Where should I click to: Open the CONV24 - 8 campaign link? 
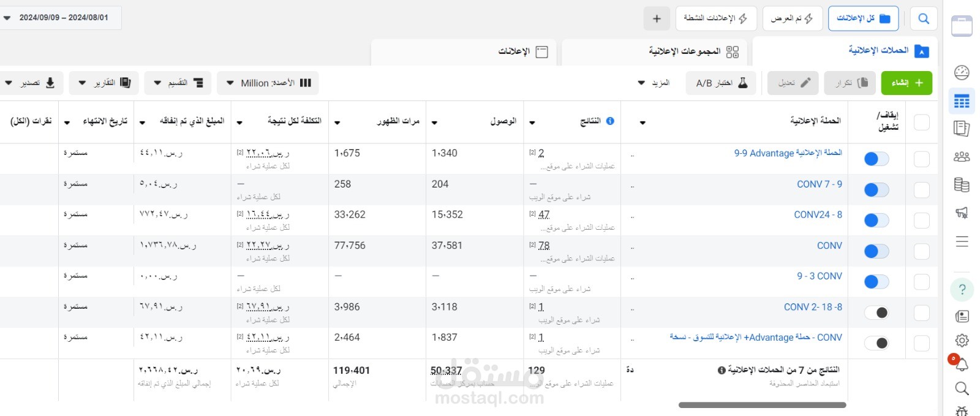coord(818,214)
